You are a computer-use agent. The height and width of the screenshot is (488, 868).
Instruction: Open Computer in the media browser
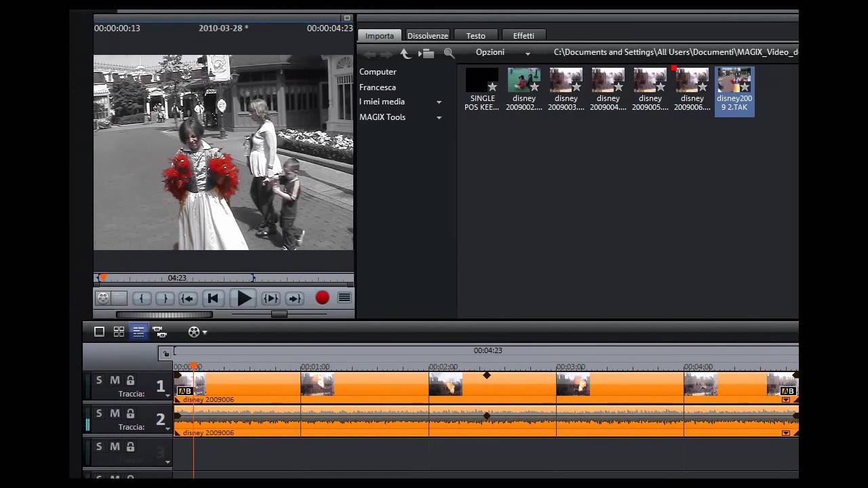[x=378, y=72]
